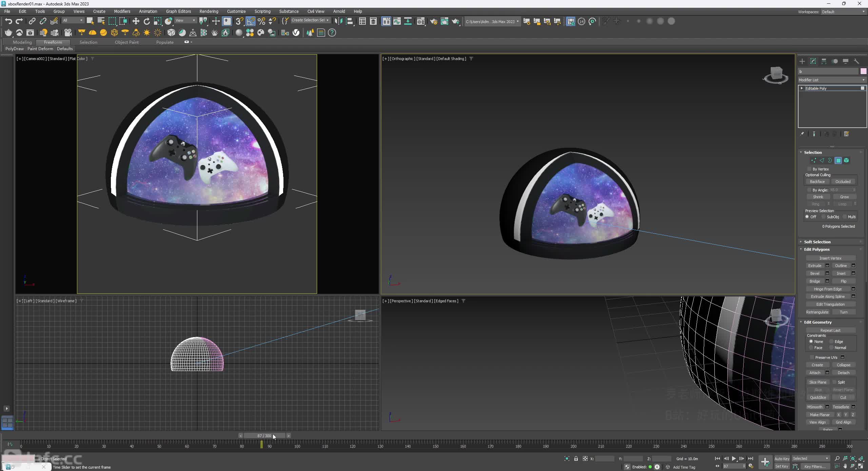Undo the last action
The image size is (868, 471).
tap(8, 21)
